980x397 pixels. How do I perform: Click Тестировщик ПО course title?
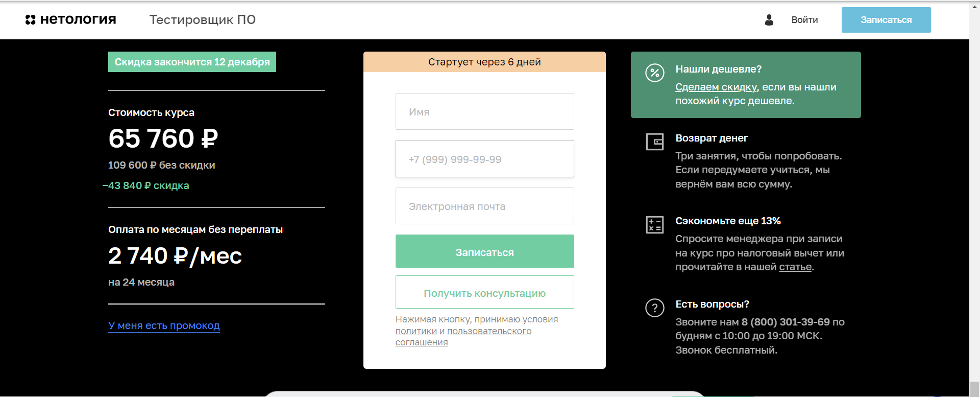pos(203,20)
